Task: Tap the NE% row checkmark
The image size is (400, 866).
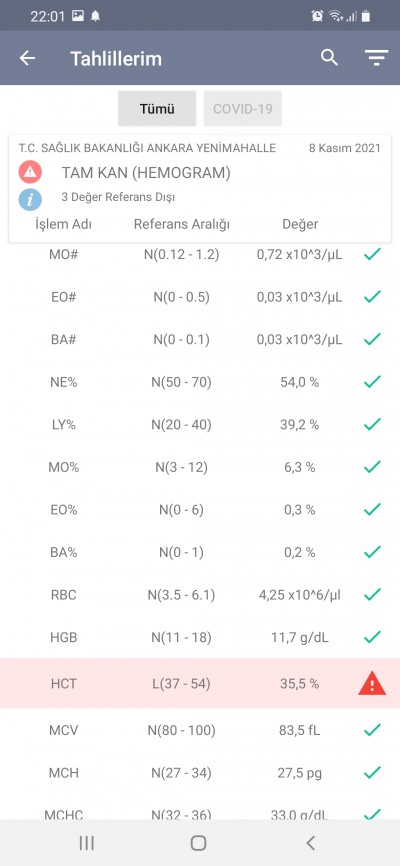Action: pos(372,381)
